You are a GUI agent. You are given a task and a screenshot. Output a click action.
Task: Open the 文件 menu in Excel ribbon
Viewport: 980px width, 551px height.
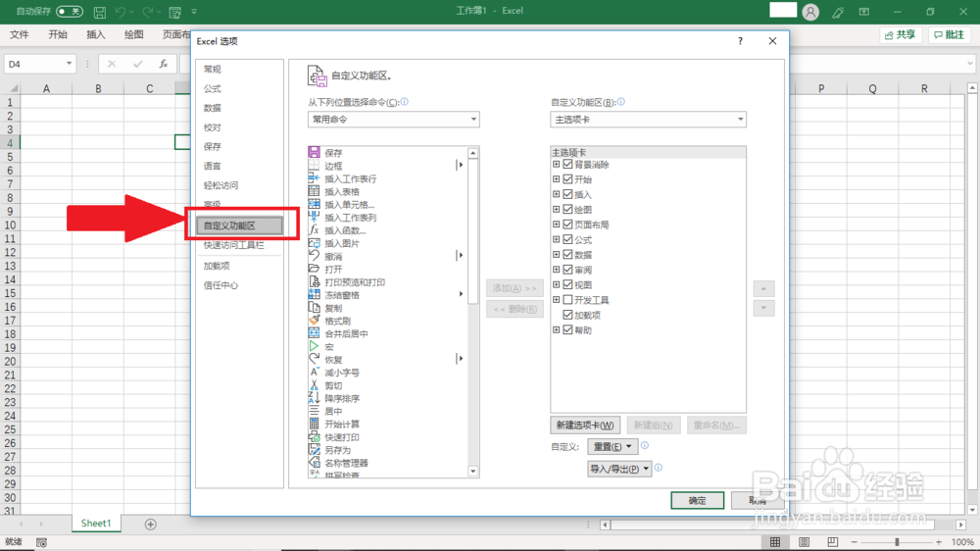coord(20,34)
